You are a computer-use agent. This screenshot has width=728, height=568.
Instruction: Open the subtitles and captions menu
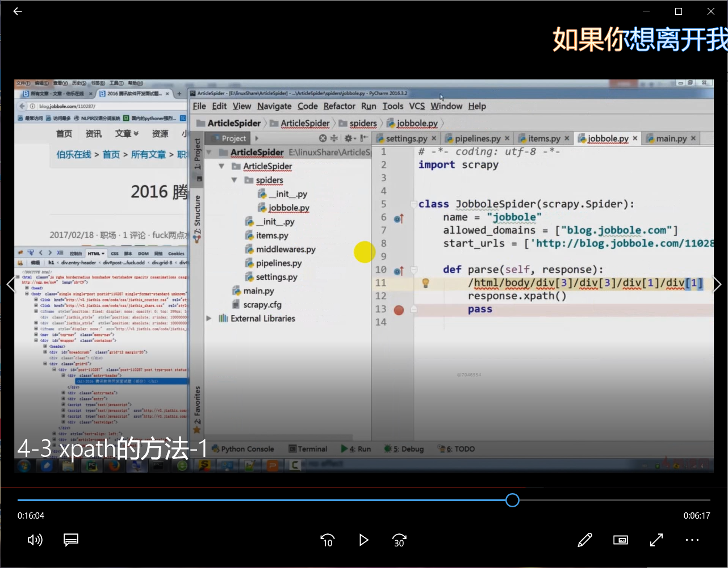[x=71, y=540]
